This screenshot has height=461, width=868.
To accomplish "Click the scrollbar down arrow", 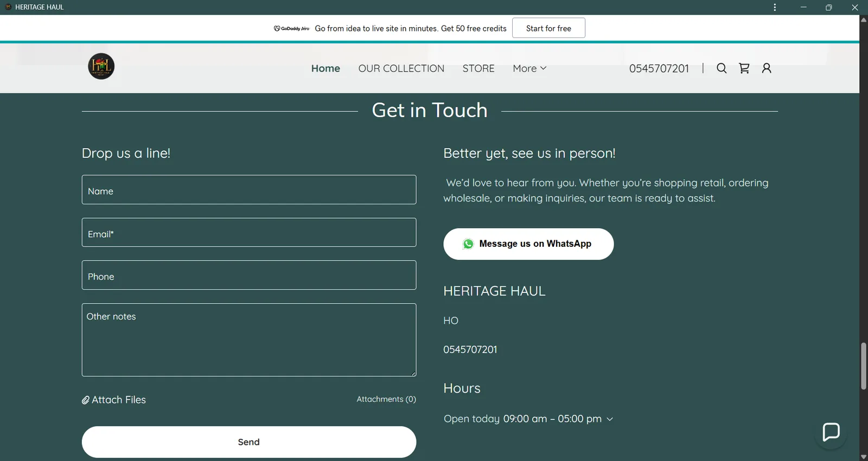I will point(864,457).
